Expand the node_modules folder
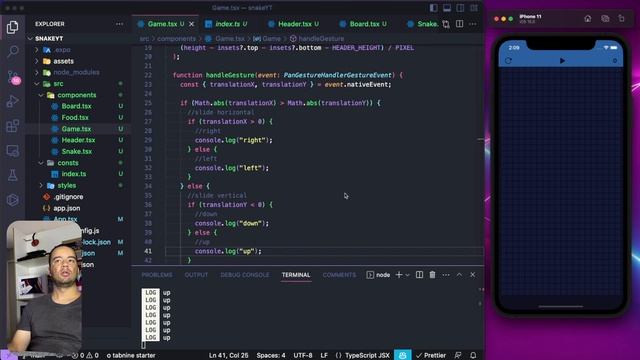 (x=76, y=72)
